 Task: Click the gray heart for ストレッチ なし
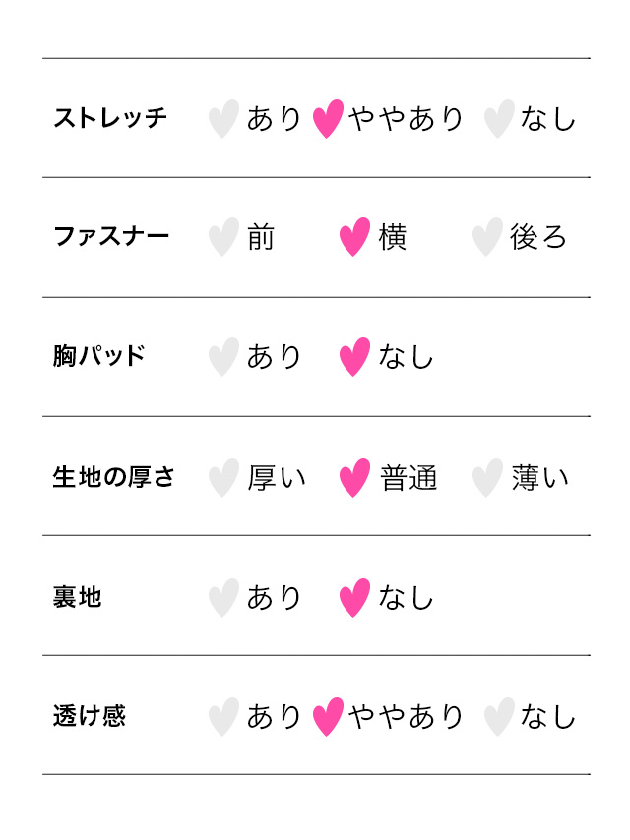pos(499,118)
